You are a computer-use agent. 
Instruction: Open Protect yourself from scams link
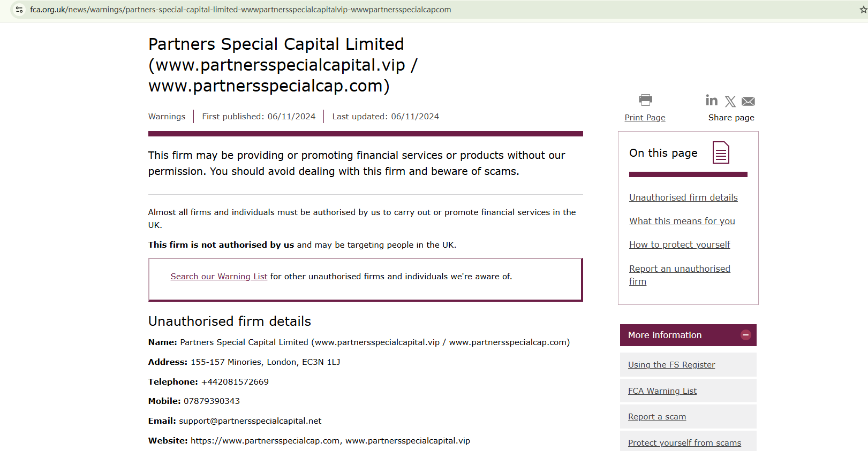pos(684,443)
